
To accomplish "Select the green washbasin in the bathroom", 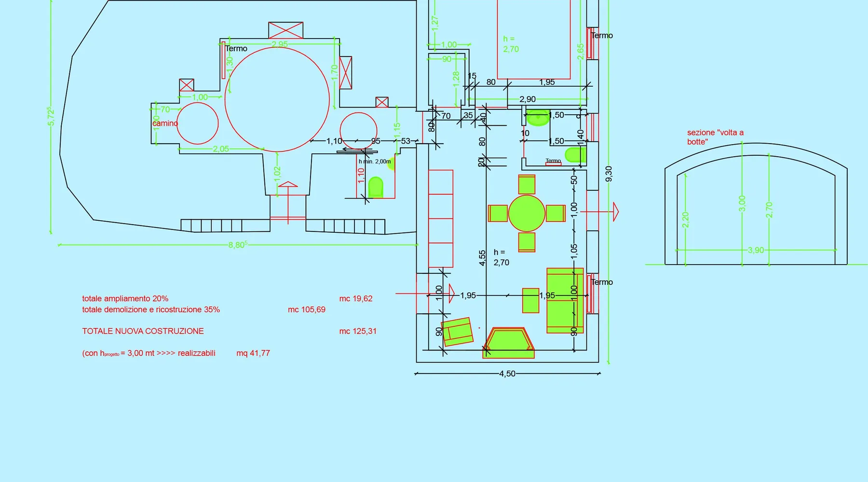I will coord(537,118).
